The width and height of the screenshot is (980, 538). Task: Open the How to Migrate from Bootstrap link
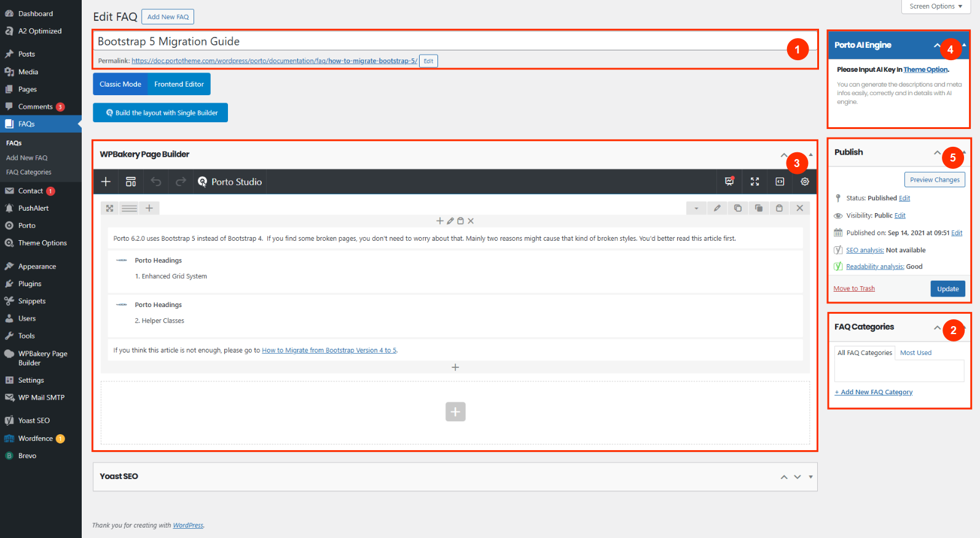(x=329, y=350)
